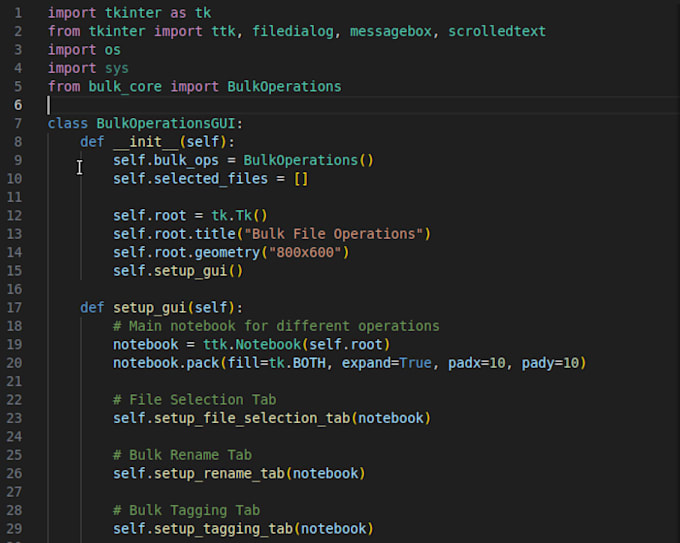Click line number 21 in the gutter

pyautogui.click(x=14, y=381)
